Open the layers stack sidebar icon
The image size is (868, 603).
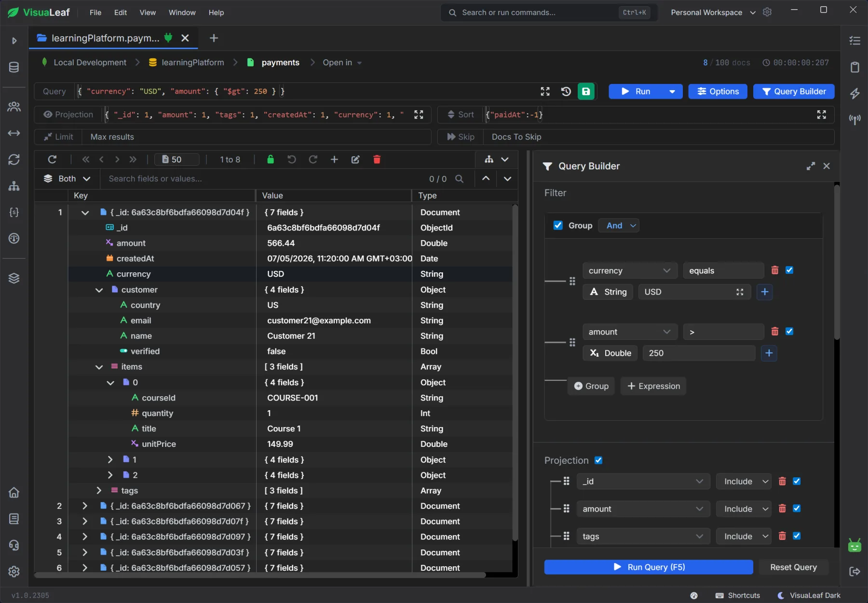(x=14, y=278)
